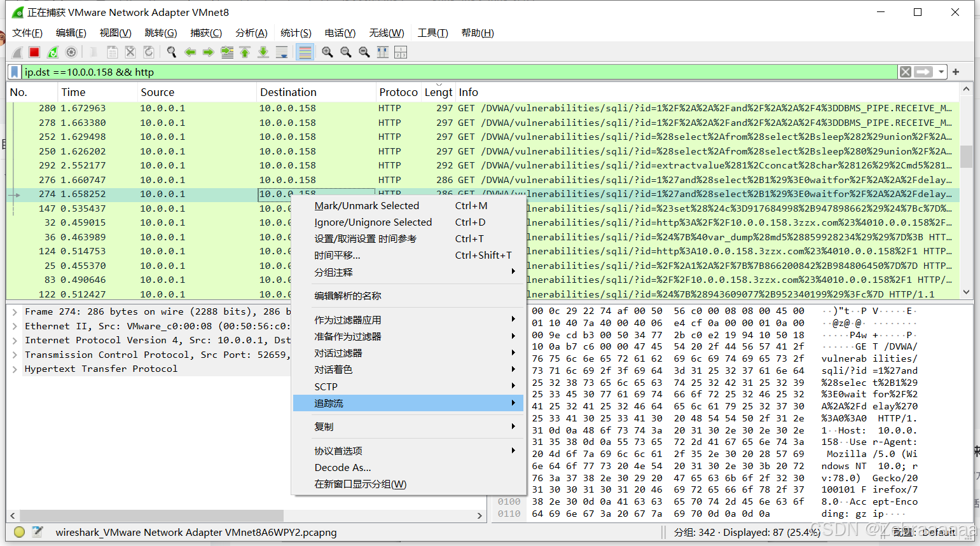Open the 分析(A) menu

pyautogui.click(x=251, y=33)
